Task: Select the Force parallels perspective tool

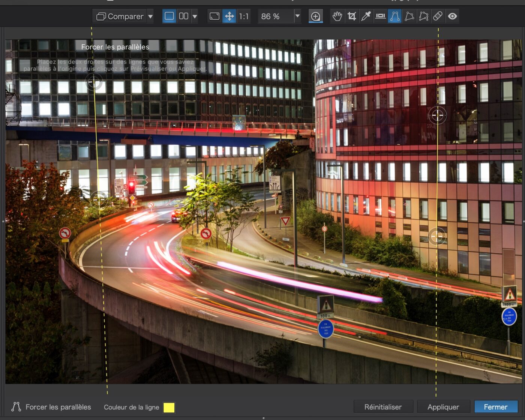Action: 394,16
